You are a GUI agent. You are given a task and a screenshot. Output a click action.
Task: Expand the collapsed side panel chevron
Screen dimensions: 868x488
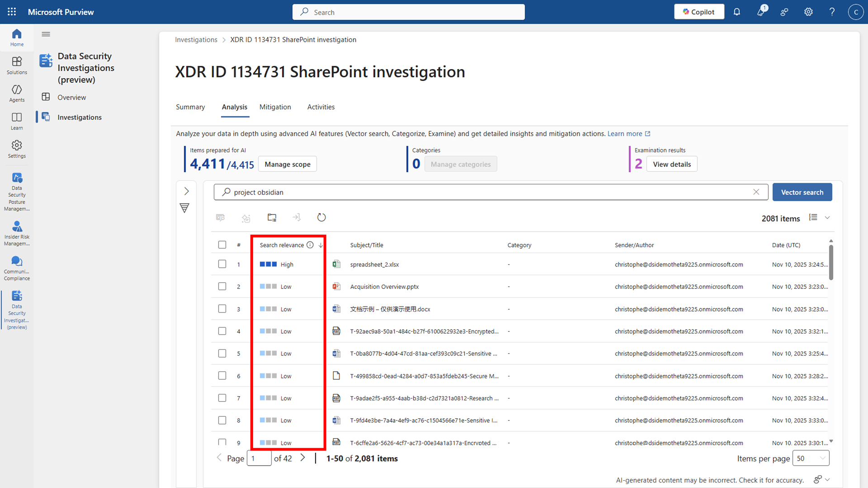pos(186,191)
